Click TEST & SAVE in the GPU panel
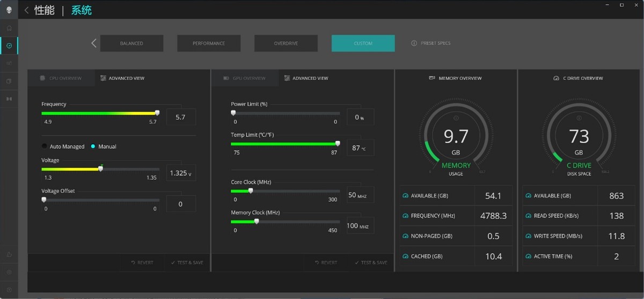 pyautogui.click(x=371, y=262)
